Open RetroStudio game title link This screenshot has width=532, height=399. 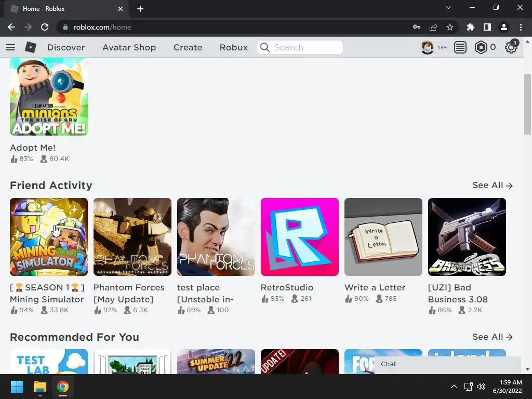click(287, 287)
